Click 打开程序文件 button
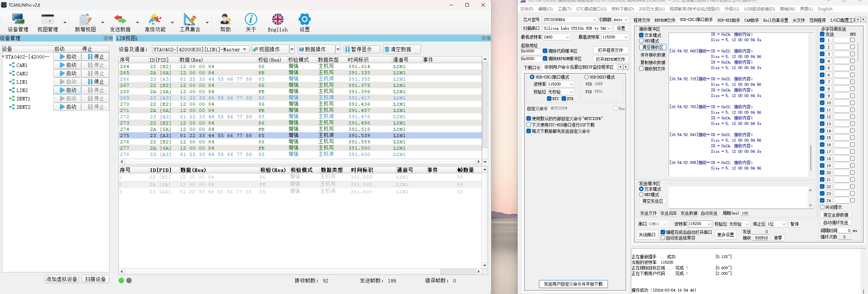 [610, 51]
